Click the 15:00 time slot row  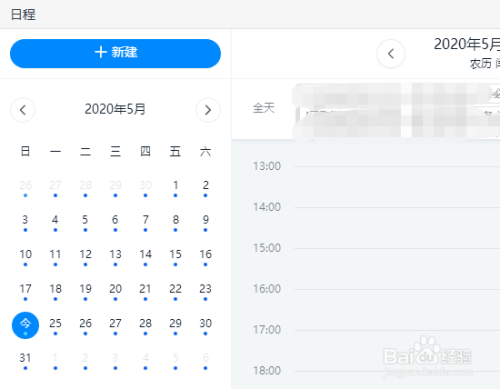click(397, 269)
